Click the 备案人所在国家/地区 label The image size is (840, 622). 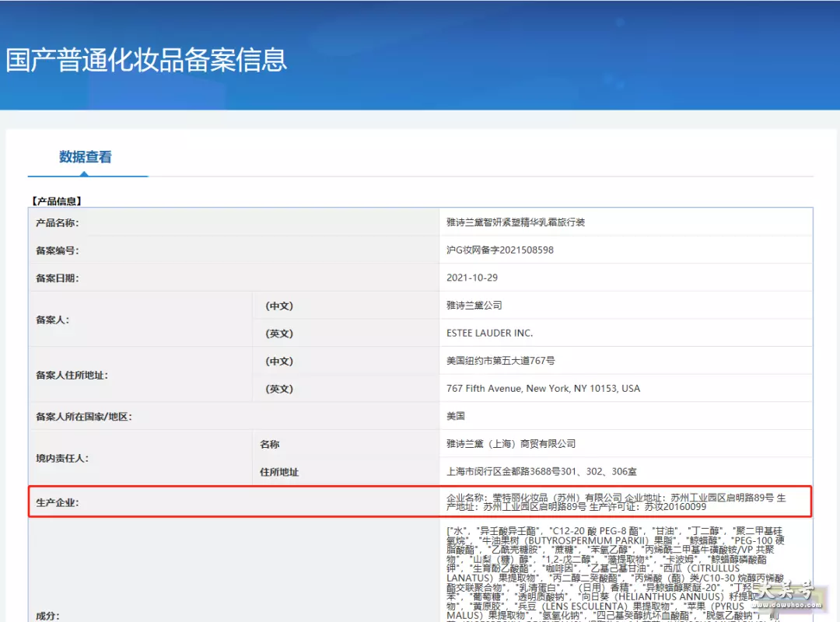click(84, 417)
